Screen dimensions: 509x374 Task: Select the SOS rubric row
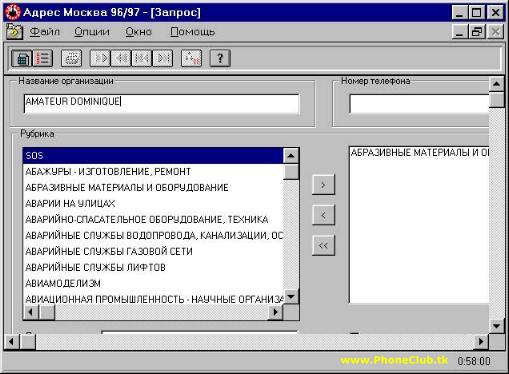pos(153,156)
